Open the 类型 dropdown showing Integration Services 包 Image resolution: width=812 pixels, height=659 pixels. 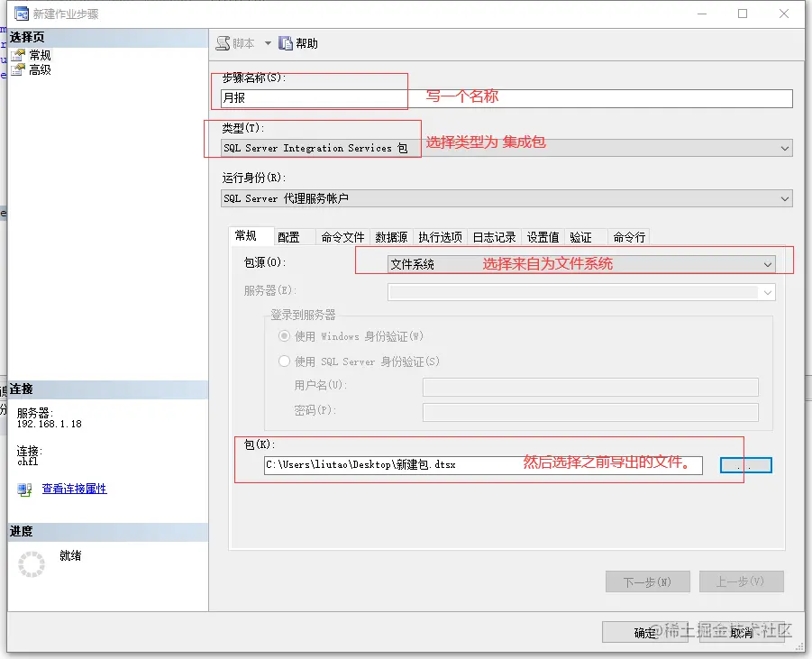[506, 148]
